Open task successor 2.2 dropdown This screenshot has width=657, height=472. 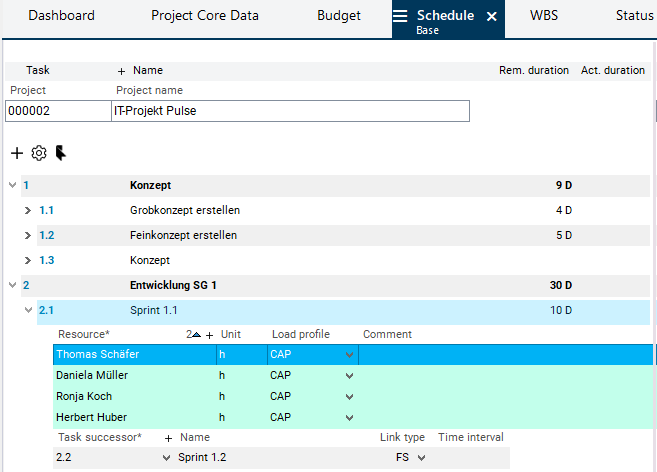[165, 458]
